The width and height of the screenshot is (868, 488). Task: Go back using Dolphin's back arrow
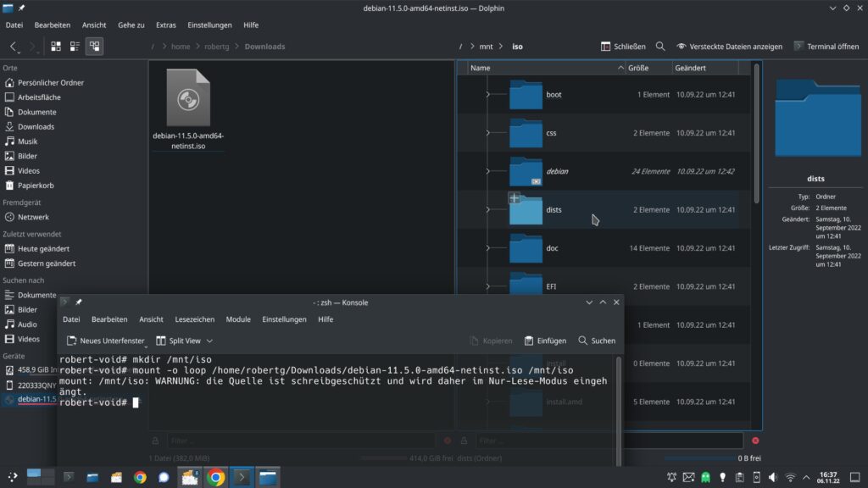click(x=14, y=47)
